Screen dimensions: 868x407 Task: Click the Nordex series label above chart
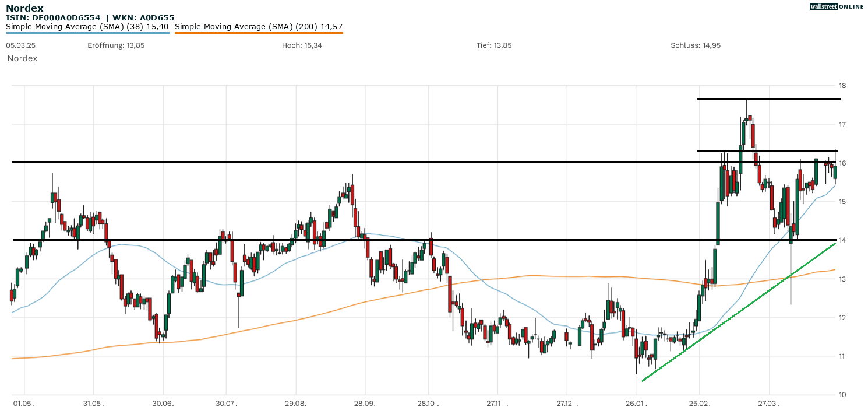[x=23, y=58]
